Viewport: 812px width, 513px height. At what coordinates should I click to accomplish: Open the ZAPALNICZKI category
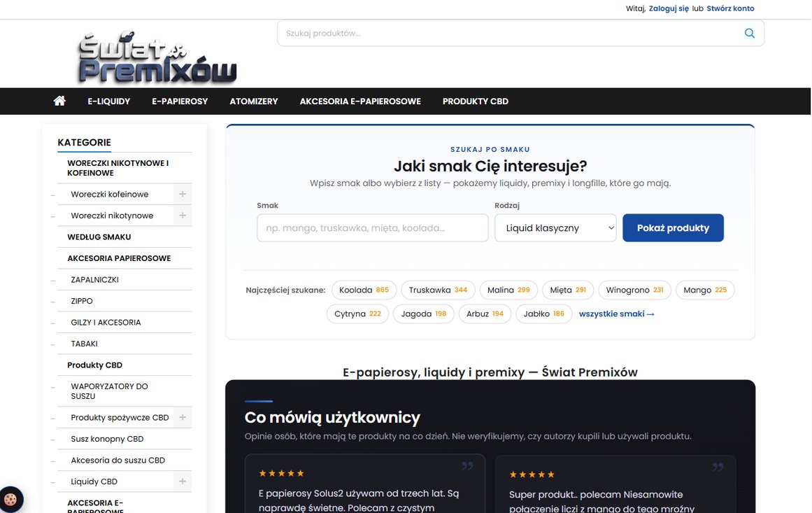click(x=94, y=280)
